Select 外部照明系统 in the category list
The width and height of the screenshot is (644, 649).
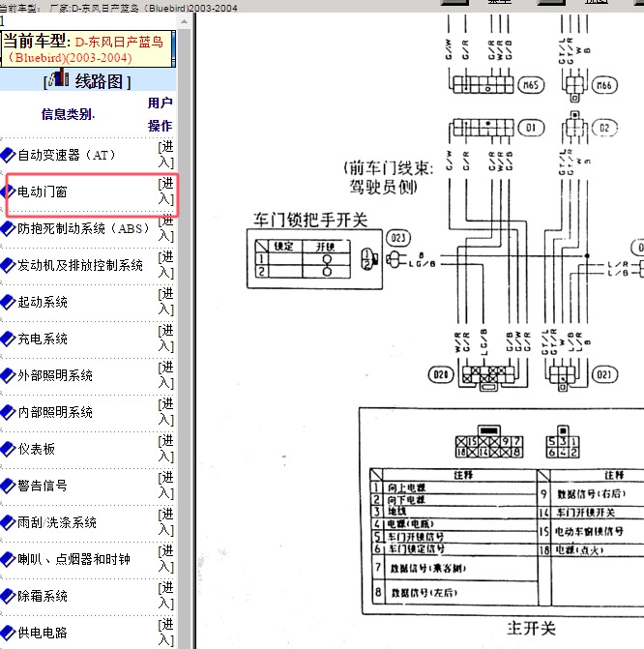pos(55,375)
